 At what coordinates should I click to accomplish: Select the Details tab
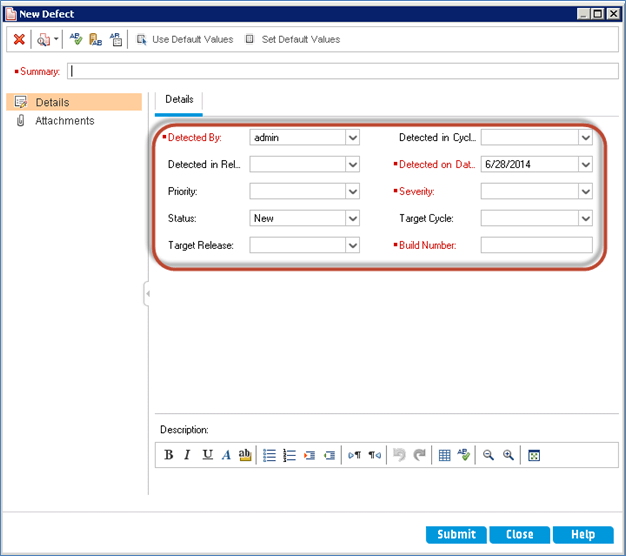point(179,100)
